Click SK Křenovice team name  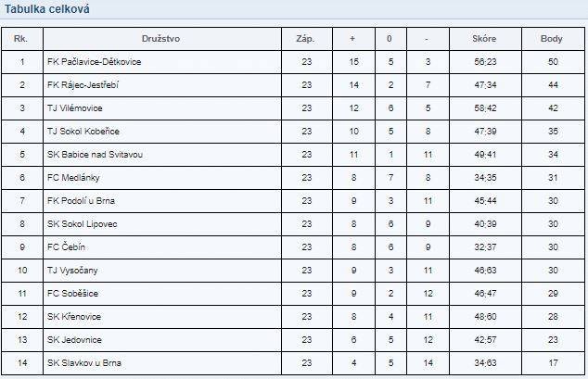coord(74,317)
